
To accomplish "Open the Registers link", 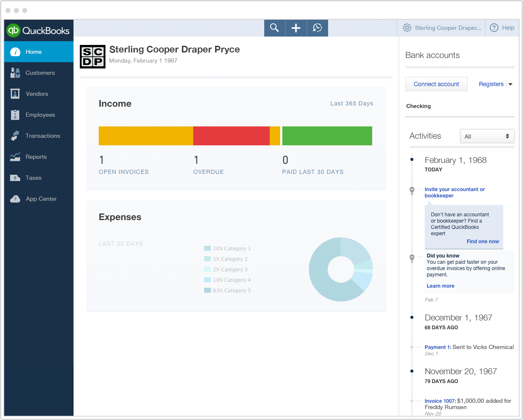I will (x=491, y=84).
